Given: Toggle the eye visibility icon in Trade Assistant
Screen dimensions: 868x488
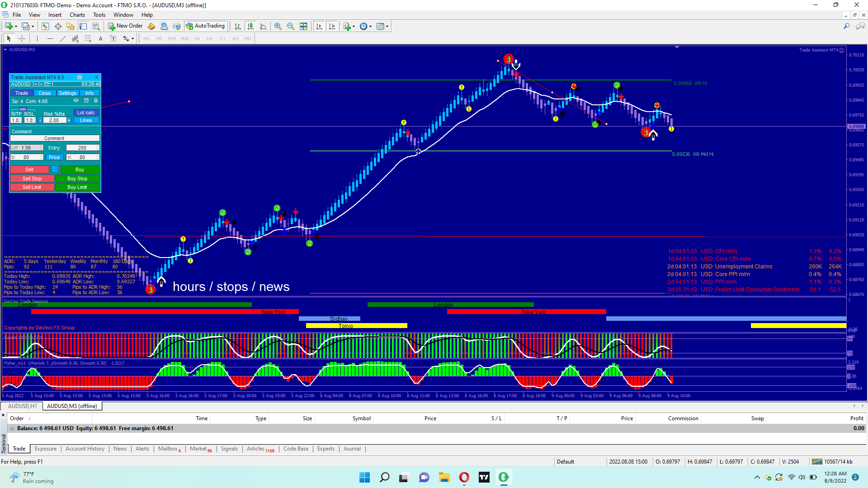Looking at the screenshot, I should click(x=76, y=101).
